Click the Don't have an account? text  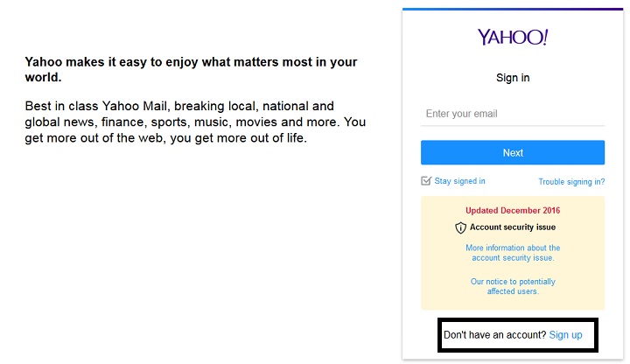tap(495, 335)
